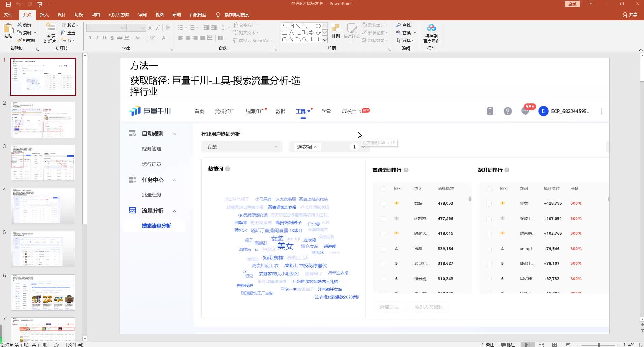The height and width of the screenshot is (347, 644).
Task: Switch to Slide Sorter view in the status bar
Action: [x=541, y=345]
